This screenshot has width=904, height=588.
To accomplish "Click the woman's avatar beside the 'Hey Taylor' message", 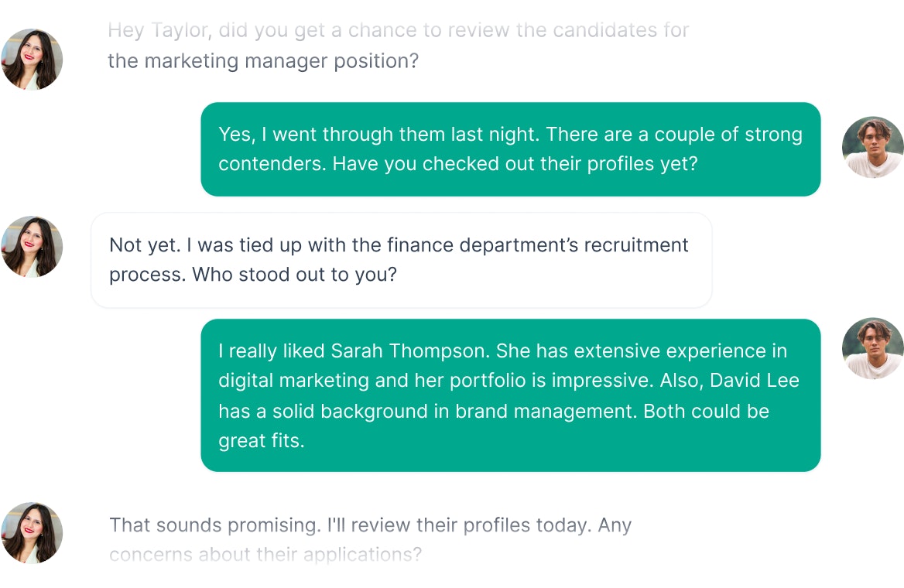I will (x=33, y=60).
